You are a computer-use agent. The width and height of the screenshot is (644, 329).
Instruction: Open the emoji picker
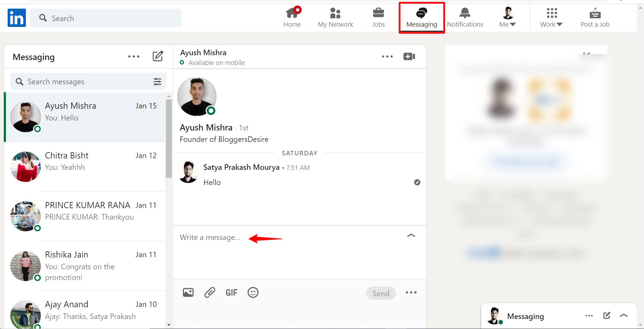pyautogui.click(x=253, y=293)
